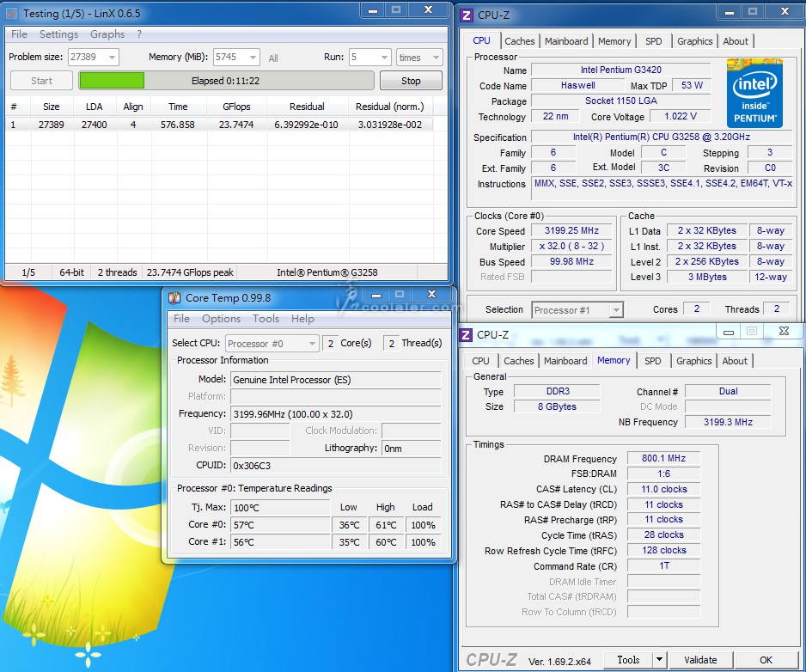Select the CPU tab in top CPU-Z window
The height and width of the screenshot is (672, 806).
click(482, 40)
